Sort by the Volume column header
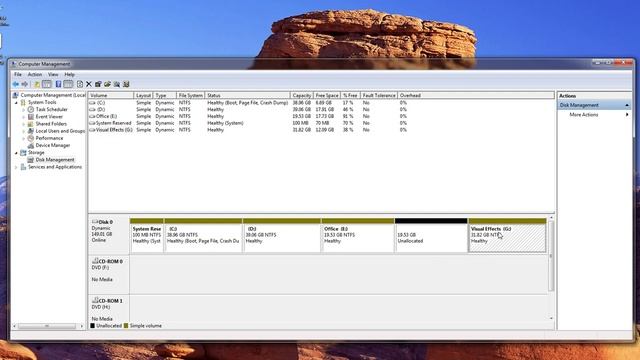The width and height of the screenshot is (640, 360). (111, 95)
